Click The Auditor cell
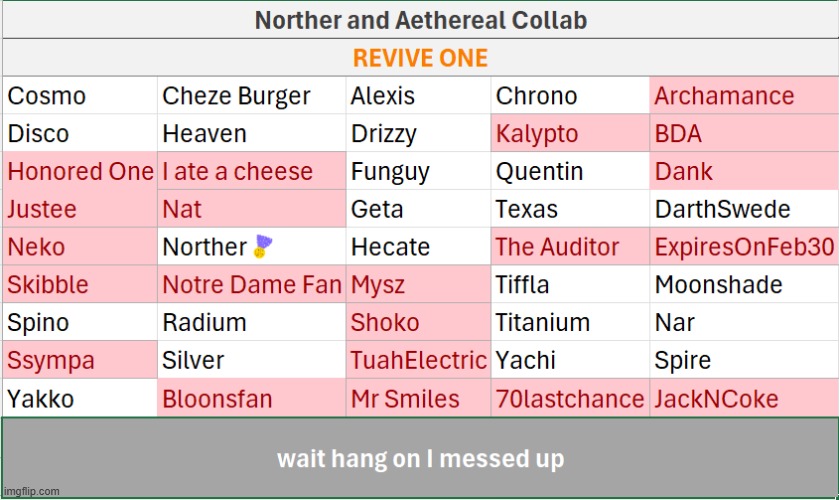The image size is (839, 500). point(570,247)
